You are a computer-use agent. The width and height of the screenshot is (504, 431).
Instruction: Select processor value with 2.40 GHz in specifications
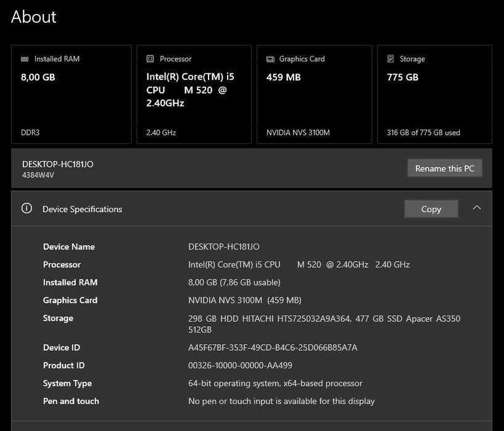(x=299, y=265)
